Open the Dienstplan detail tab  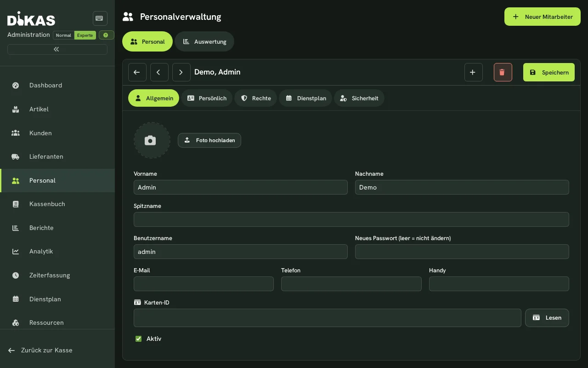(x=305, y=98)
